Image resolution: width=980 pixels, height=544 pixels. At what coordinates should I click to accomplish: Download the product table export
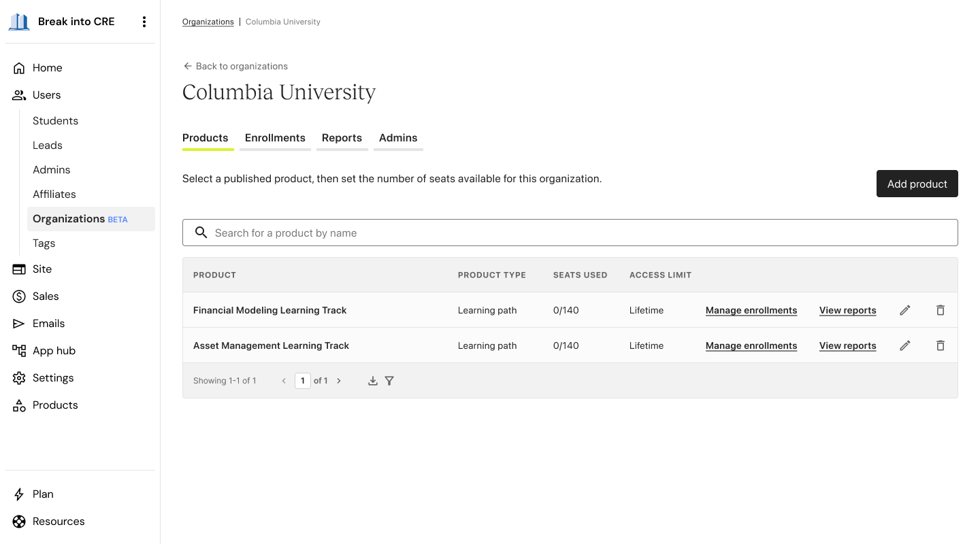373,381
